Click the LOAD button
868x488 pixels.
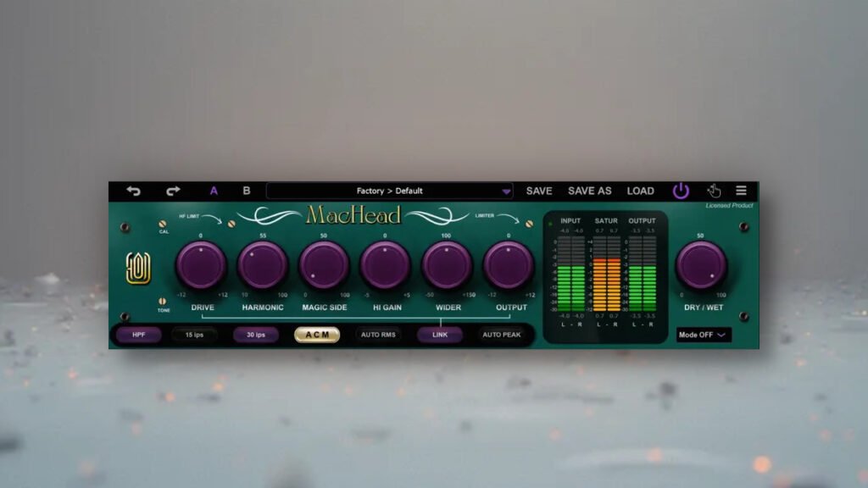point(642,191)
